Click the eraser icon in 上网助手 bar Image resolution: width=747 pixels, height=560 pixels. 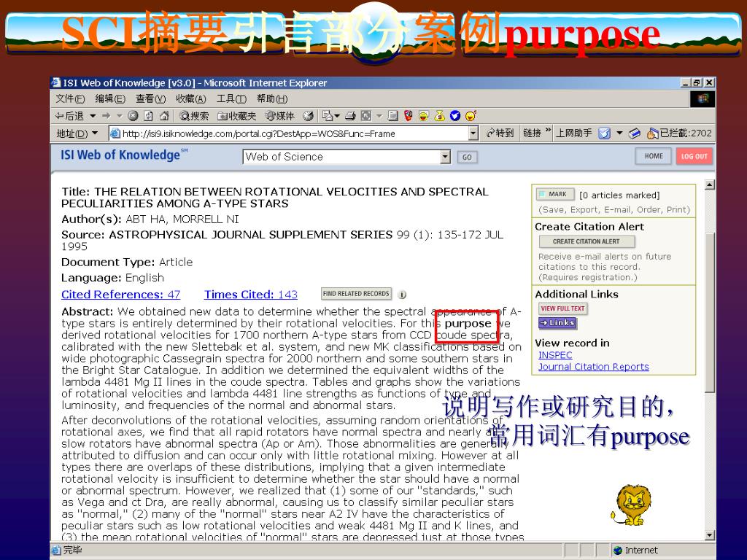coord(634,133)
